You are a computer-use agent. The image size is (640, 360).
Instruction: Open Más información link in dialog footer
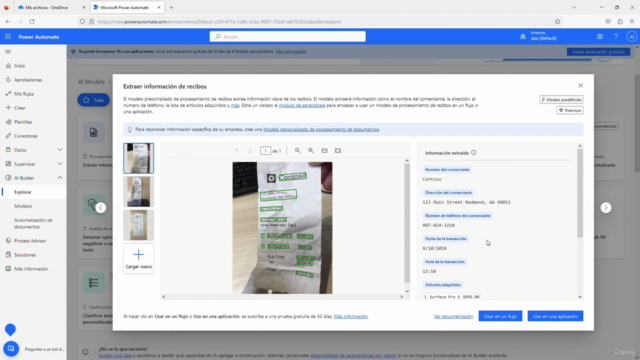click(351, 316)
